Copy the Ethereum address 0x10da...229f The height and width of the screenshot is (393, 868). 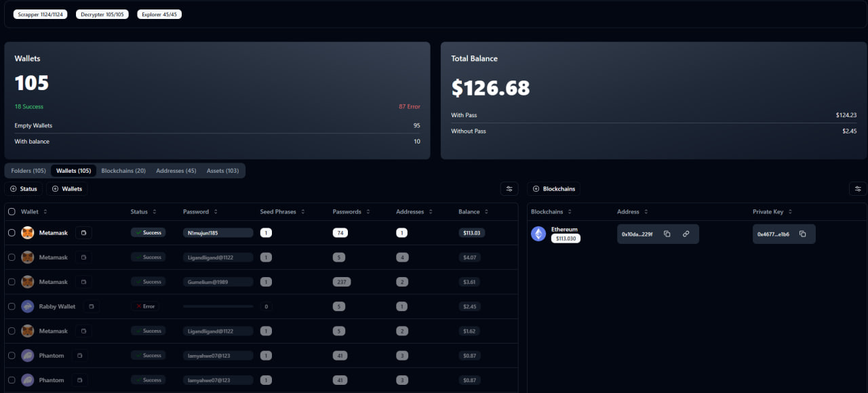point(667,234)
